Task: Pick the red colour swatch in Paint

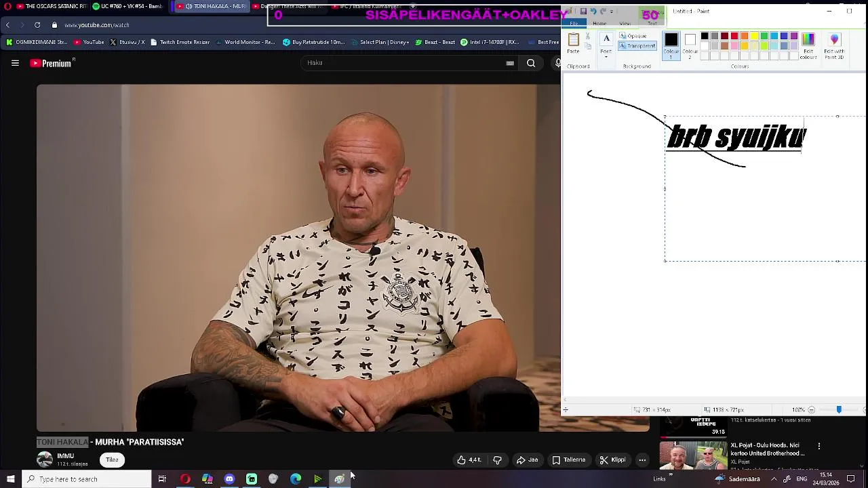Action: pos(734,36)
